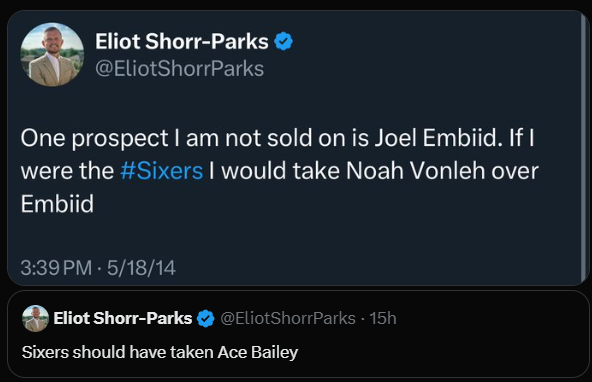The image size is (592, 382).
Task: Visit the @EliotShorrParks handle under top name
Action: coord(179,69)
